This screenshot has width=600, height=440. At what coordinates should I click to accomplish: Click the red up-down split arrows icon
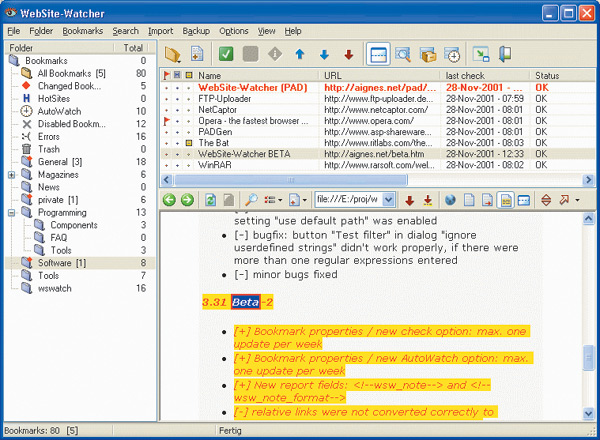point(546,200)
